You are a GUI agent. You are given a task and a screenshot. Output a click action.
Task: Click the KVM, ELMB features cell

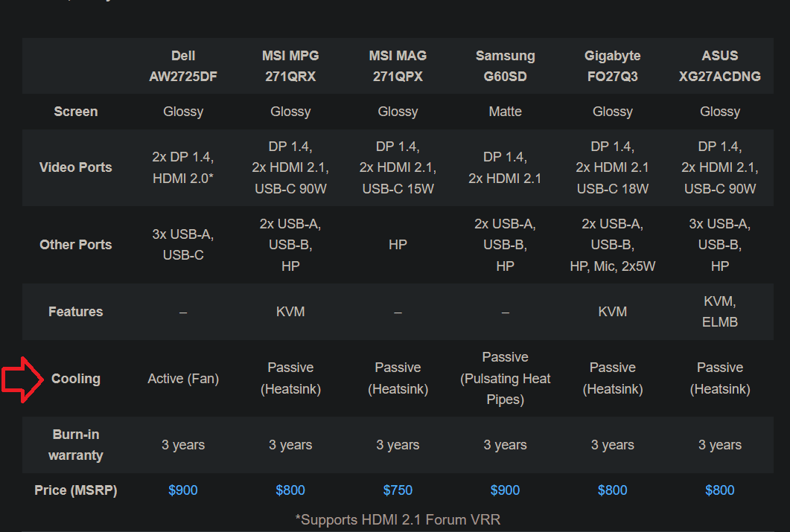click(x=719, y=312)
